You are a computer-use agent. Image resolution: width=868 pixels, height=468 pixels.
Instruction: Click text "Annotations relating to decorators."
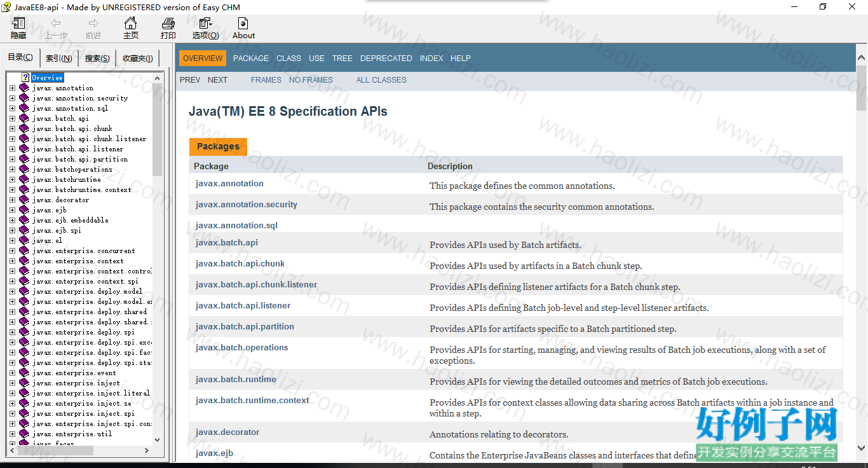pyautogui.click(x=499, y=435)
